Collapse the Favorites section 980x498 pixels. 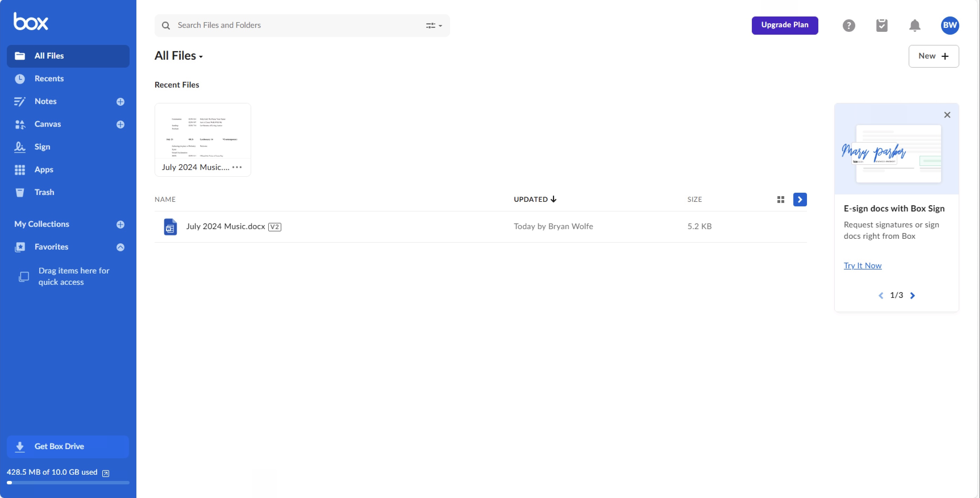point(120,247)
